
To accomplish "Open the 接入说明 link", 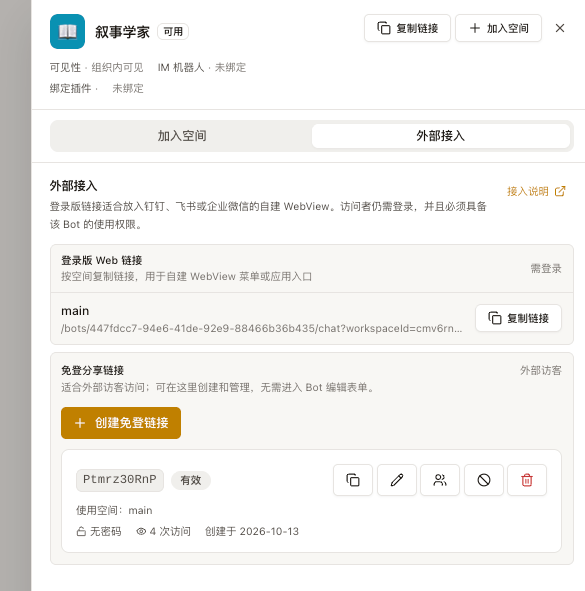I will [x=536, y=191].
